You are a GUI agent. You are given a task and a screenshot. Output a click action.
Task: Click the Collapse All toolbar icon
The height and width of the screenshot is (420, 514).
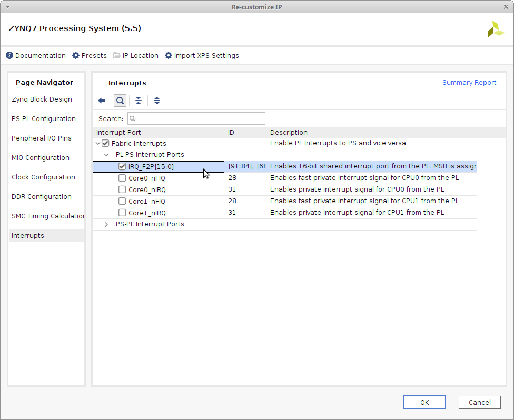[138, 101]
